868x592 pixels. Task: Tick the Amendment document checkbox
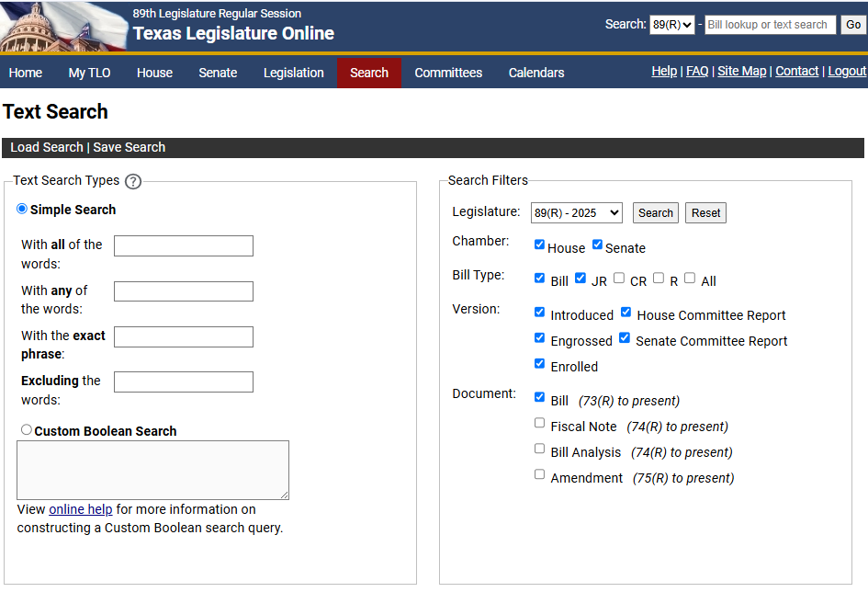pos(540,475)
